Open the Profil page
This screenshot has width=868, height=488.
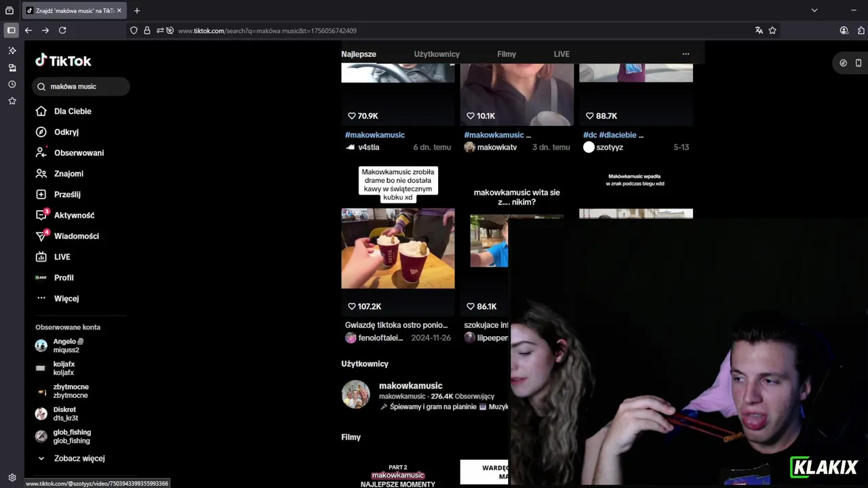(55, 278)
